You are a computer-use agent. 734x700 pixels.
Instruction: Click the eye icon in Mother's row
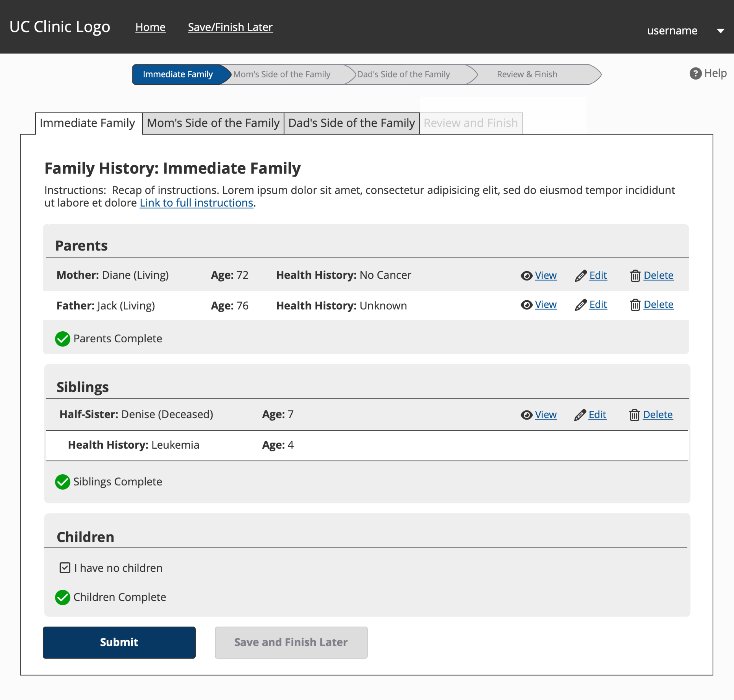coord(526,276)
